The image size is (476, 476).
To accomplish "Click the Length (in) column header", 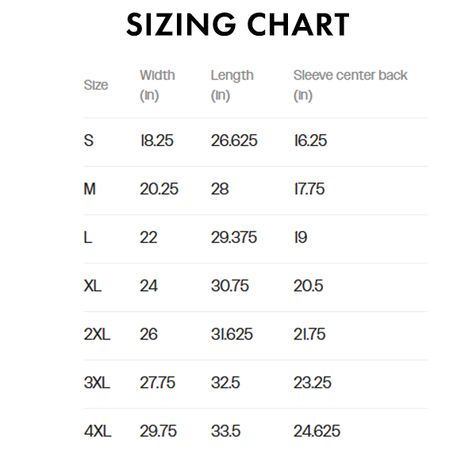I will coord(232,85).
